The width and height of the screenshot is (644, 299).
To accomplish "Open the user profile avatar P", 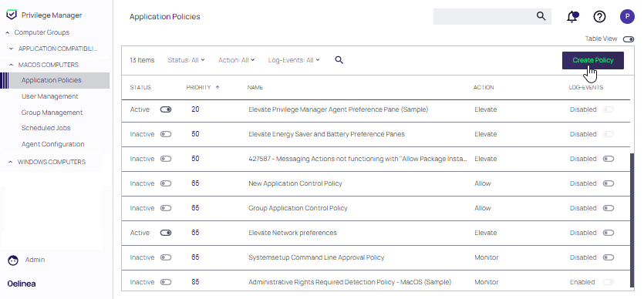I will pos(627,16).
